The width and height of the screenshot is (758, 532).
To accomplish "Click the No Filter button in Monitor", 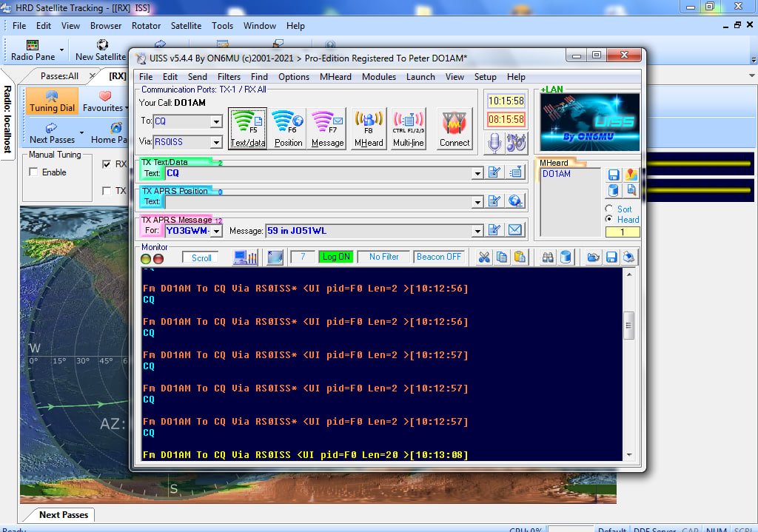I will 384,257.
